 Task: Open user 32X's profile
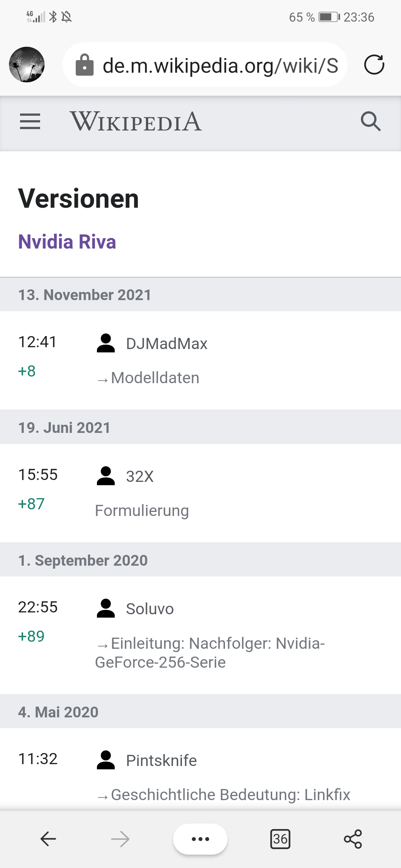point(140,476)
